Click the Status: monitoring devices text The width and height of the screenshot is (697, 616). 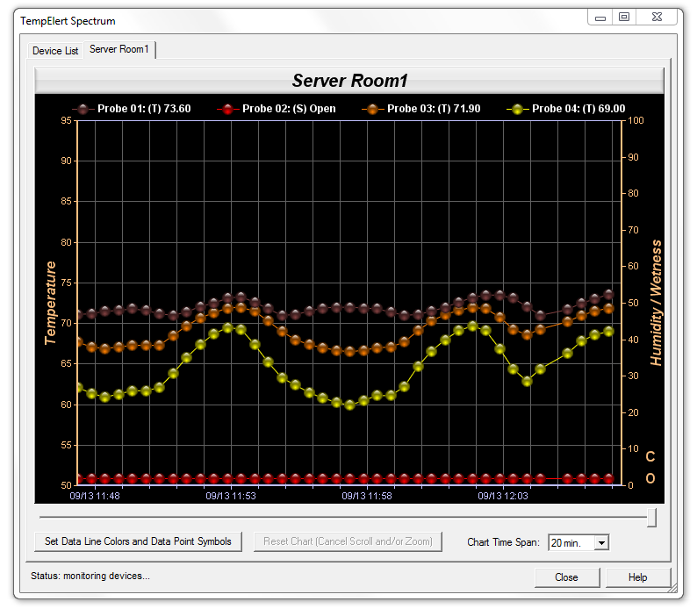click(x=90, y=576)
